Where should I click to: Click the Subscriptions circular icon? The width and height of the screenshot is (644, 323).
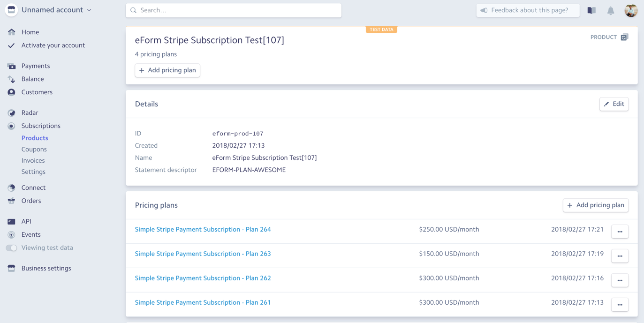[11, 126]
